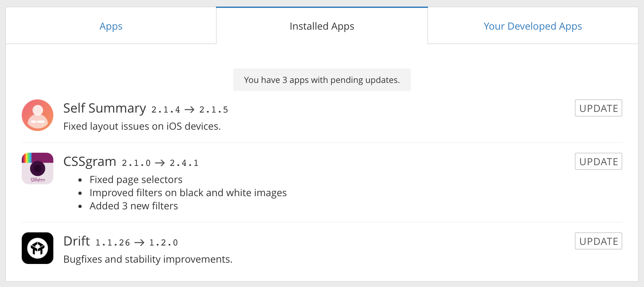Click the pending updates notice
The image size is (644, 287).
[322, 80]
